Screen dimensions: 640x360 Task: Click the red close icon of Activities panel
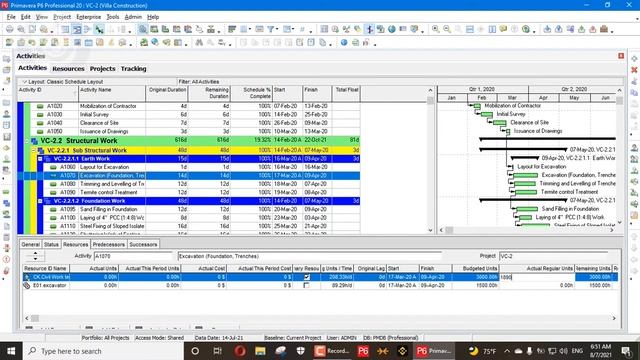[x=621, y=56]
